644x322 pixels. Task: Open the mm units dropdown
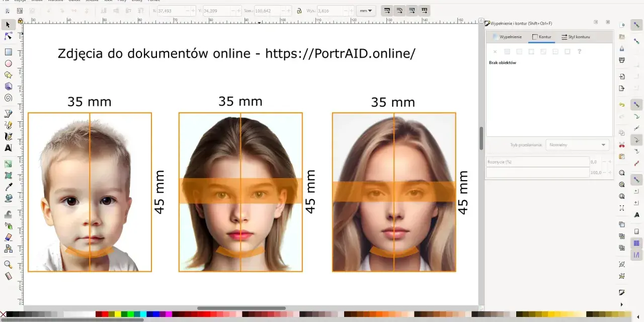pos(366,11)
